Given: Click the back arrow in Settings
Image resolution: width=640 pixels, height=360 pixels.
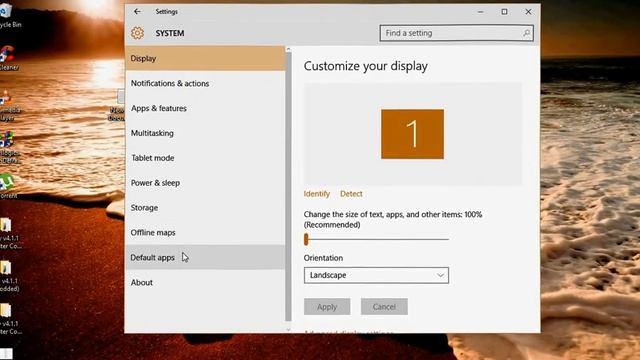Looking at the screenshot, I should pos(137,12).
